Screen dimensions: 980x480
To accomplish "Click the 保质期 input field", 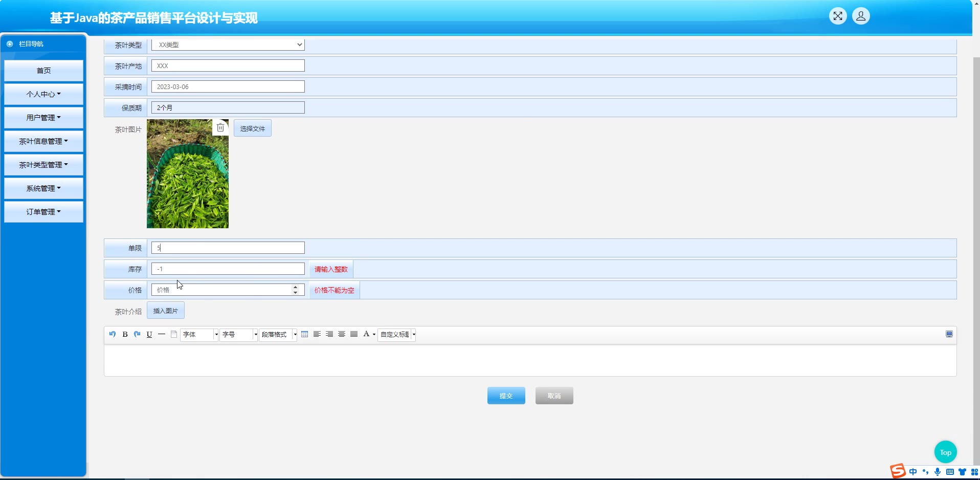I will click(x=228, y=107).
